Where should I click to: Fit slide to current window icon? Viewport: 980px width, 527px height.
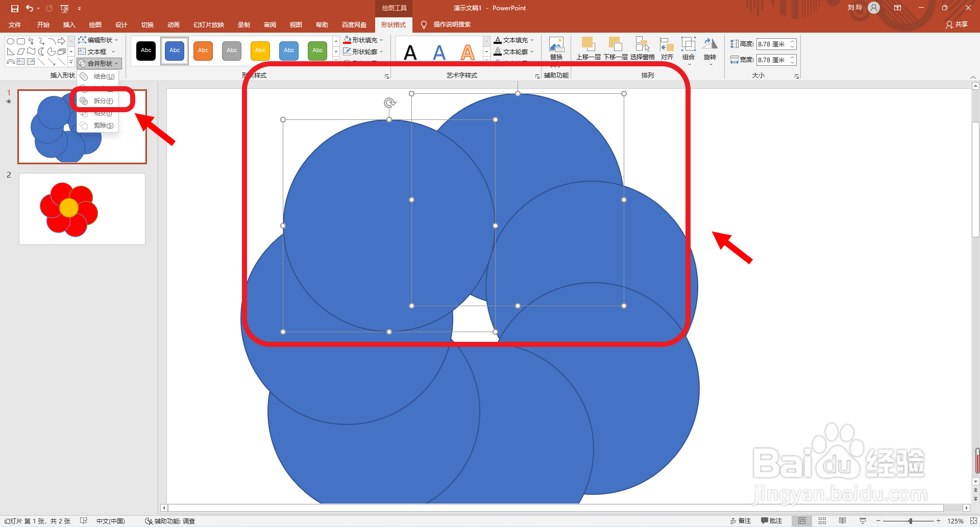pyautogui.click(x=973, y=521)
